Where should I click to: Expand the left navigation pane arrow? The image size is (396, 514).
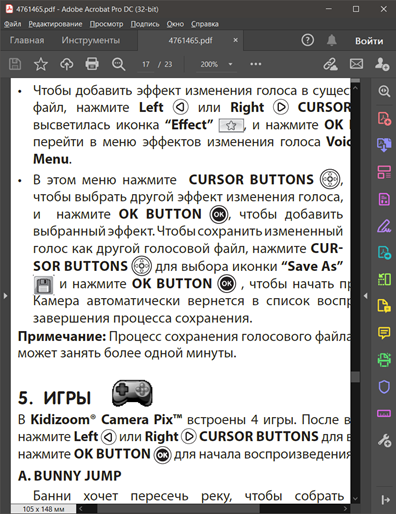pos(5,296)
